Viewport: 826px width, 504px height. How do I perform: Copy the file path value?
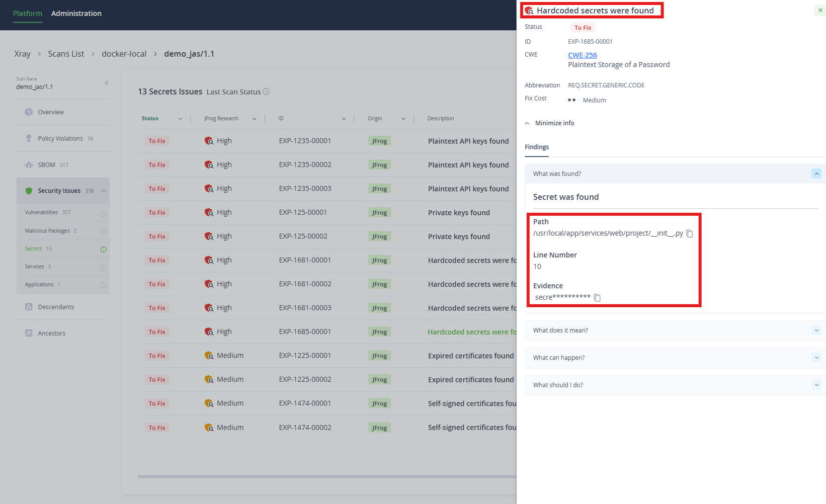coord(689,234)
